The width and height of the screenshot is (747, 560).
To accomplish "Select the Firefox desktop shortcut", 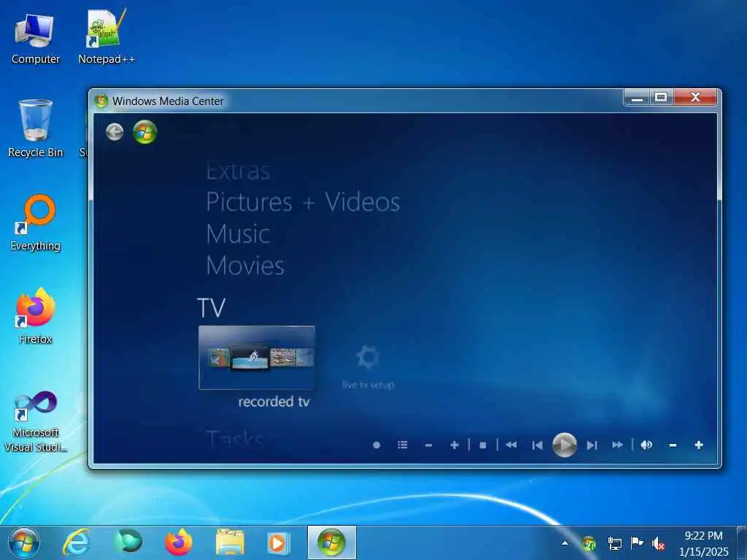I will (35, 316).
